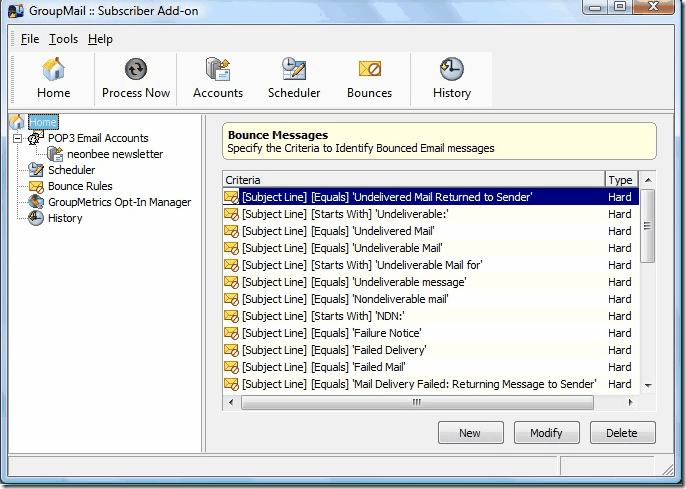Select the 'Failed Mail' rule
The width and height of the screenshot is (686, 489).
point(430,367)
